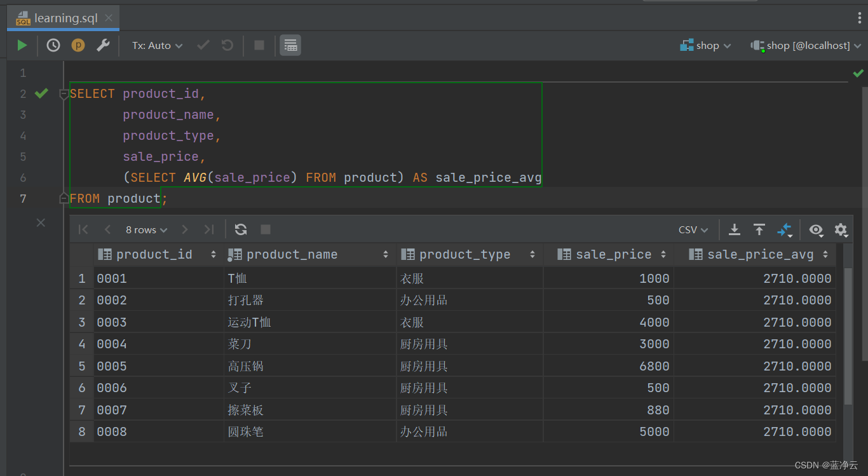The image size is (868, 476).
Task: Open the 8 rows page size dropdown
Action: (x=146, y=229)
